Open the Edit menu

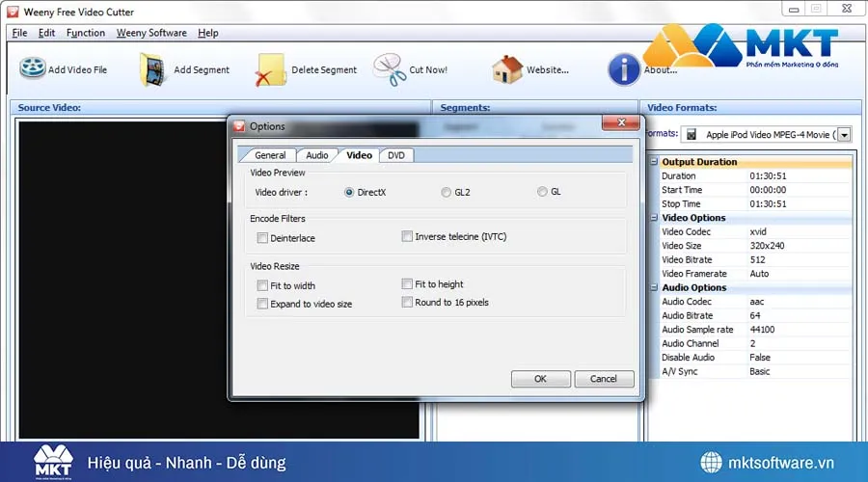point(46,33)
